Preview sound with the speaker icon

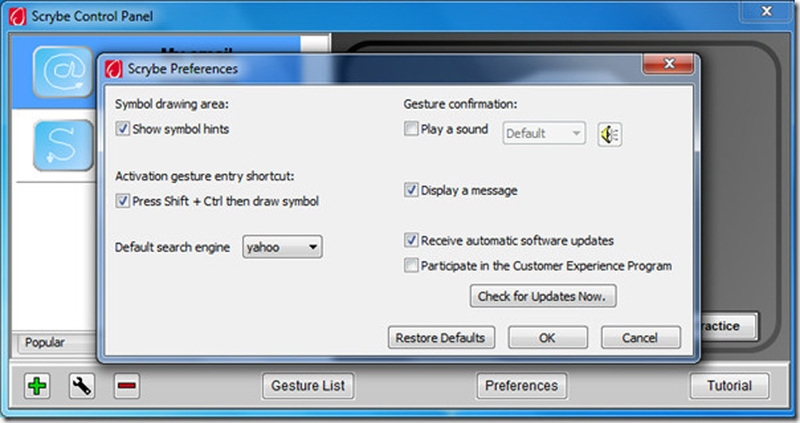[x=609, y=134]
